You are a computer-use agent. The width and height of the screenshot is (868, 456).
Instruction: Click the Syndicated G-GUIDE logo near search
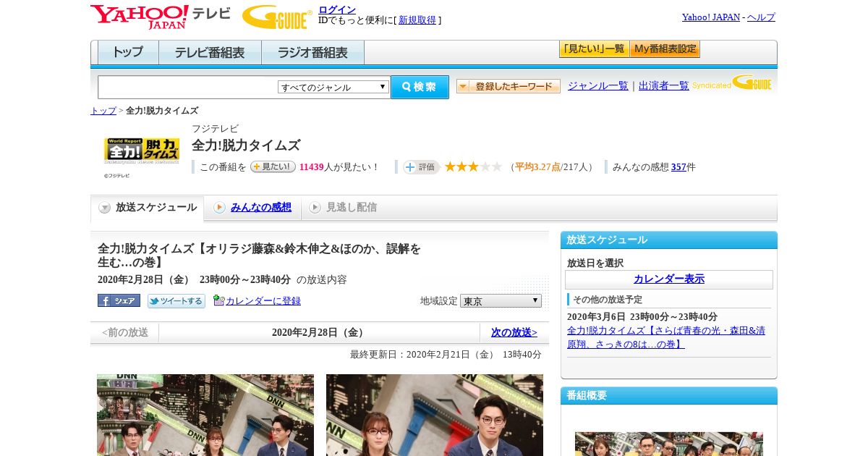coord(732,83)
